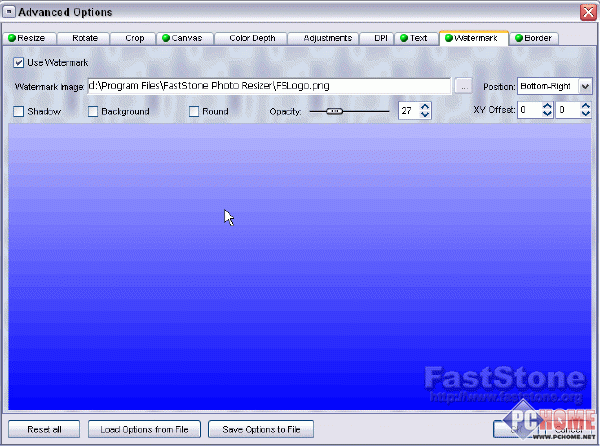Click Reset all button
The height and width of the screenshot is (446, 600).
[44, 429]
